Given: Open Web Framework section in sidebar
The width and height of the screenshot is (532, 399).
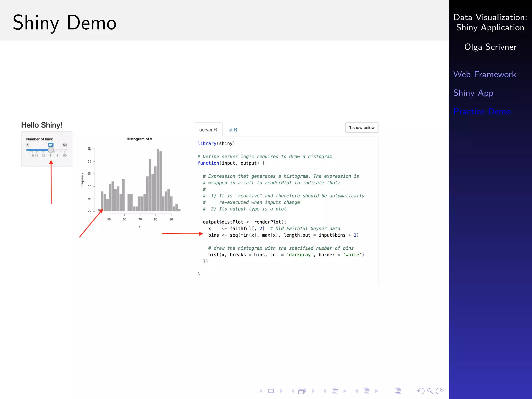Looking at the screenshot, I should (x=484, y=74).
